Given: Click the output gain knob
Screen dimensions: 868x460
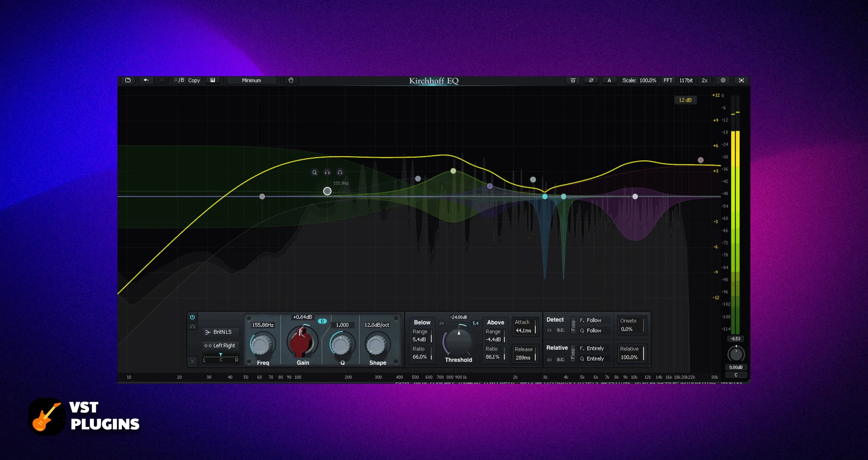Looking at the screenshot, I should (x=736, y=354).
